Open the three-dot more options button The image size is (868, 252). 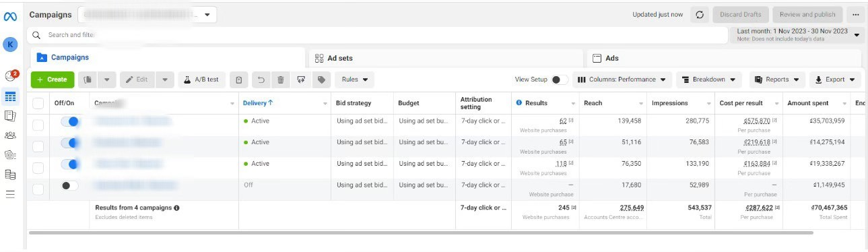[x=855, y=14]
